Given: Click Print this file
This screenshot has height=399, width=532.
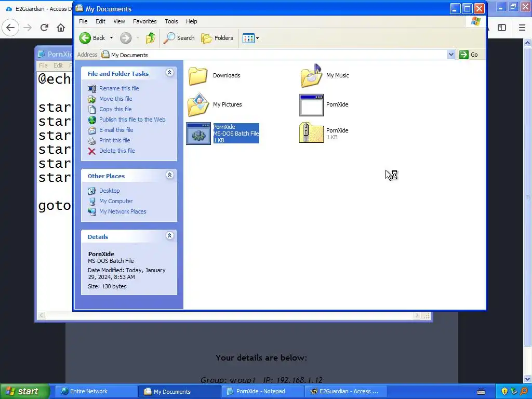Looking at the screenshot, I should (x=115, y=140).
